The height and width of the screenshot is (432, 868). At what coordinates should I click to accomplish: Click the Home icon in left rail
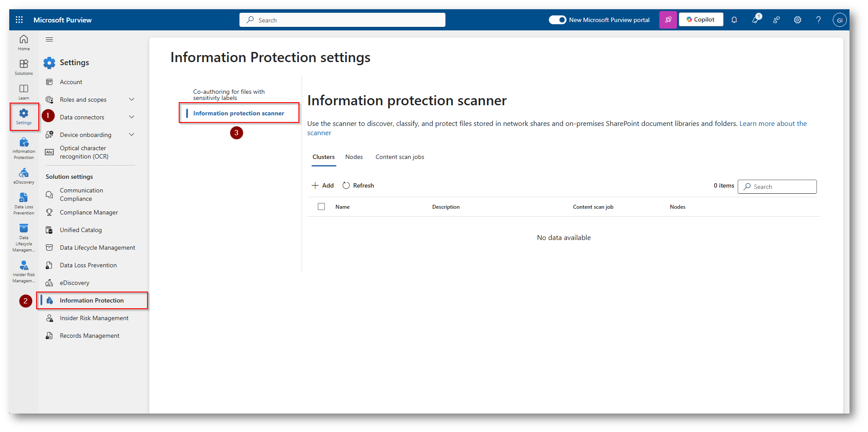click(x=24, y=42)
